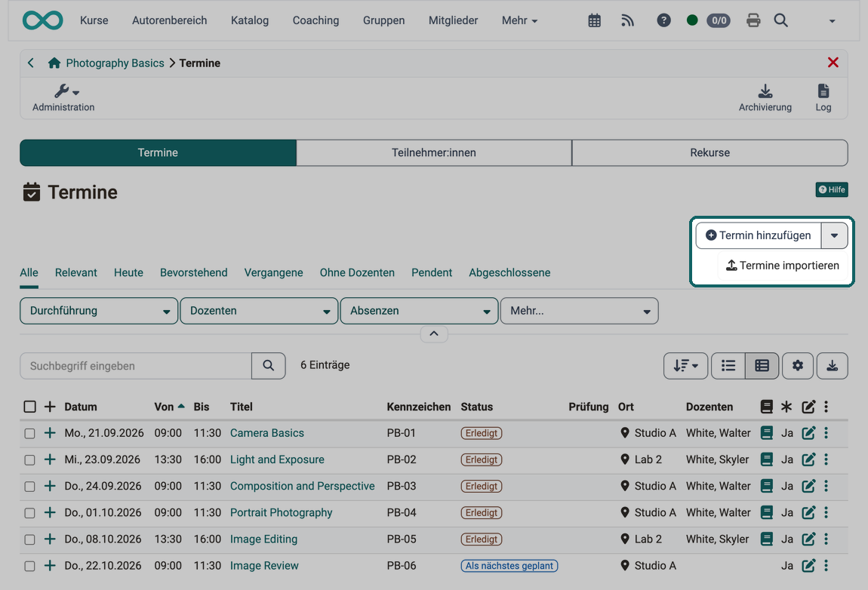Open Archivierung download tool

coord(765,98)
